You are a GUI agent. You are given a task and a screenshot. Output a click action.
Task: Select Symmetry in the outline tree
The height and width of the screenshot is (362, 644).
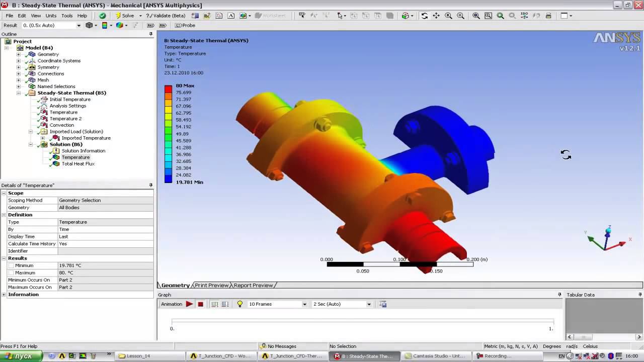pyautogui.click(x=48, y=67)
